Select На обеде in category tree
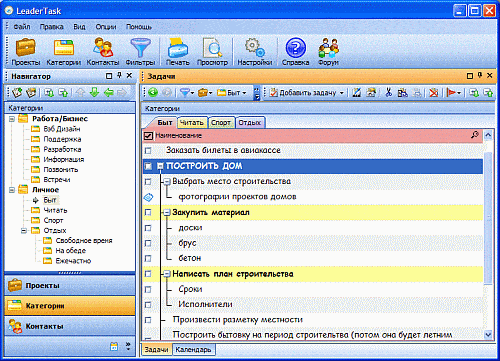This screenshot has height=361, width=500. click(x=70, y=251)
